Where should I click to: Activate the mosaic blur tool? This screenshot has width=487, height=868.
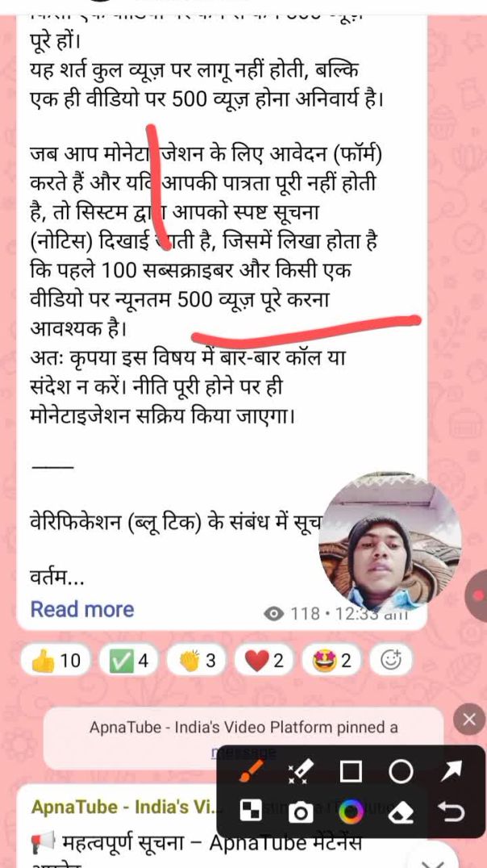(x=251, y=812)
